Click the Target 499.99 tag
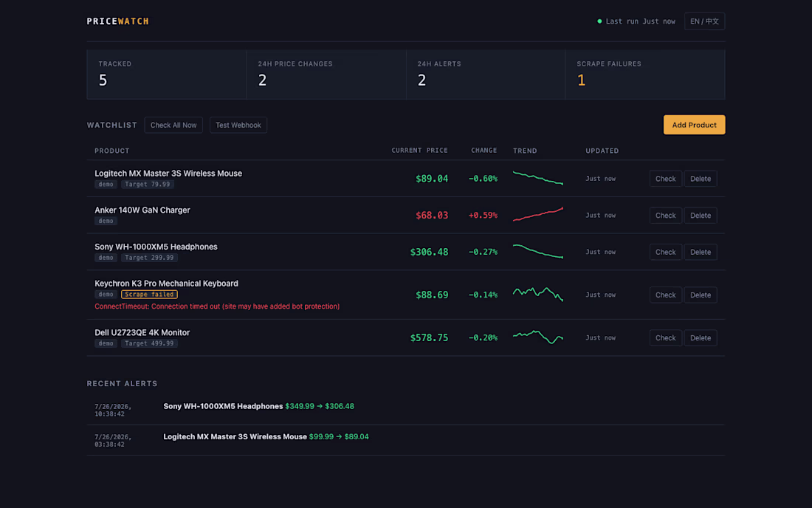812x508 pixels. point(149,344)
